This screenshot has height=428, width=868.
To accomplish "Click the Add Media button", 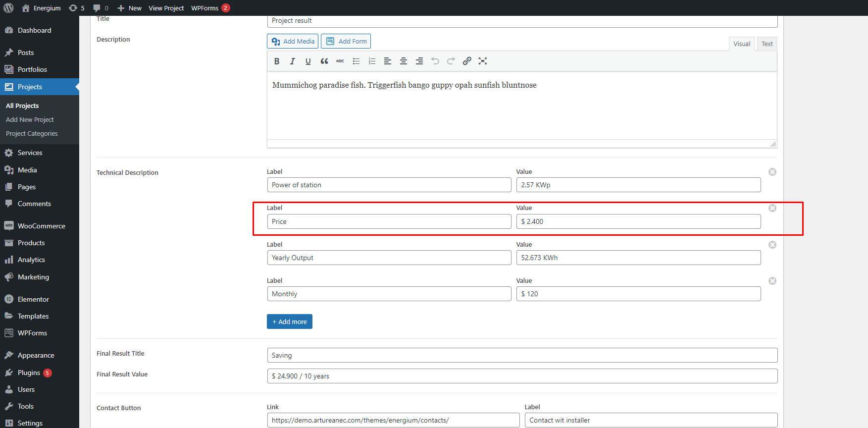I will click(x=293, y=41).
